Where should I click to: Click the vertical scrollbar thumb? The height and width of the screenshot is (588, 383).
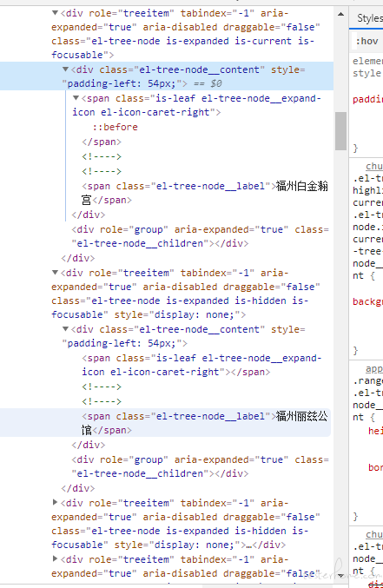tap(340, 131)
